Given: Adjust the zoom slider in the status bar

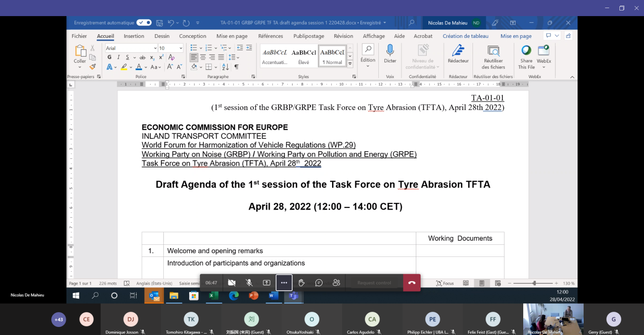Looking at the screenshot, I should point(534,283).
